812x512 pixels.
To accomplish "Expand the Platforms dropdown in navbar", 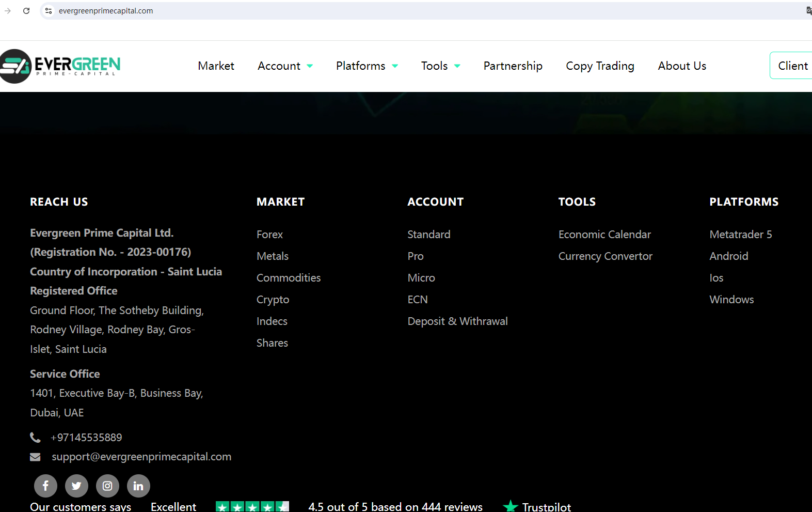I will 367,66.
